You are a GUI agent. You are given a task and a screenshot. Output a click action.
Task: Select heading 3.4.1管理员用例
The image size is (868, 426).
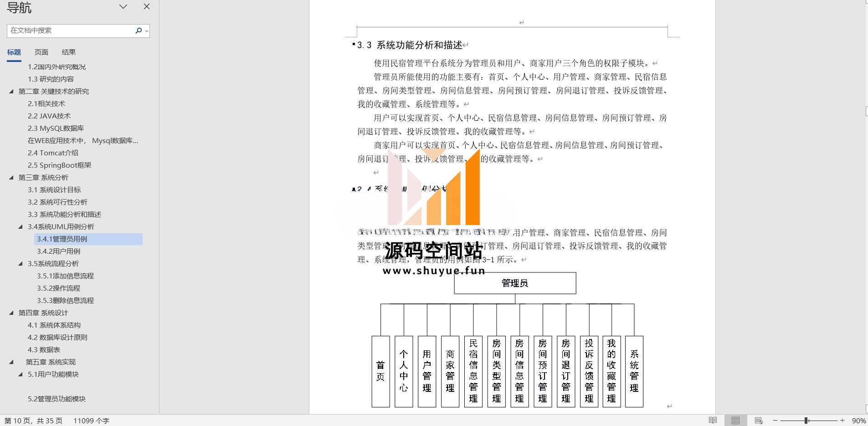click(x=88, y=239)
